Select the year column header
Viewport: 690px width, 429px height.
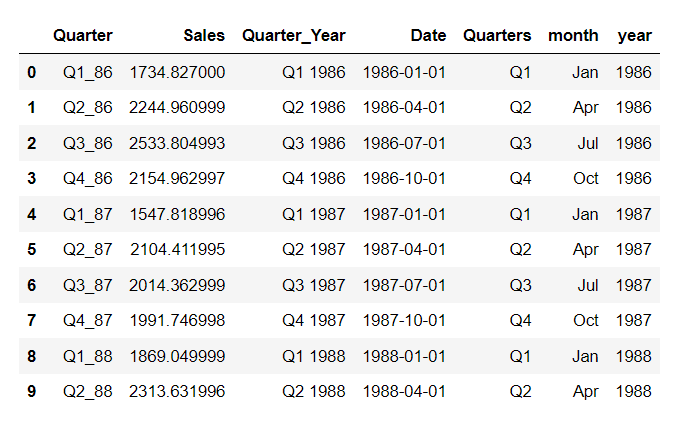tap(634, 36)
